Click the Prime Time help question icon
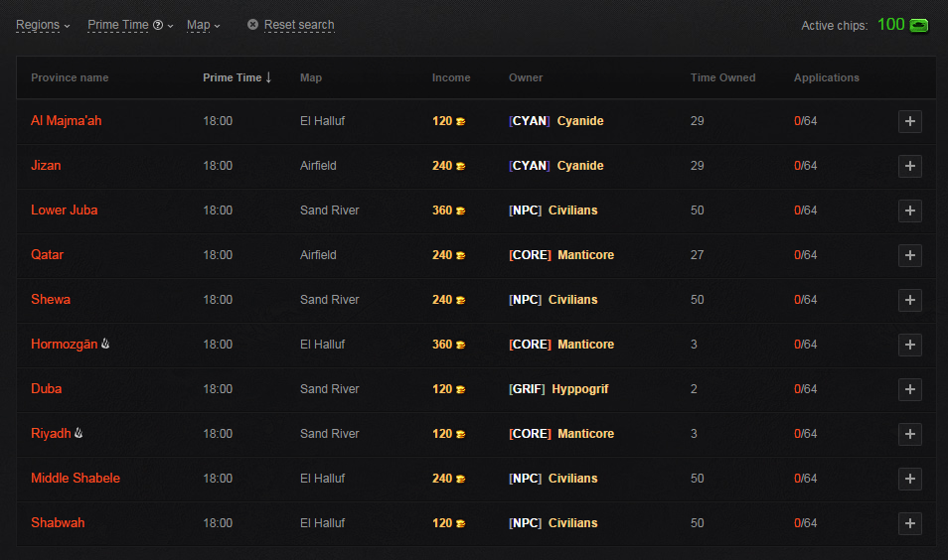 tap(158, 25)
